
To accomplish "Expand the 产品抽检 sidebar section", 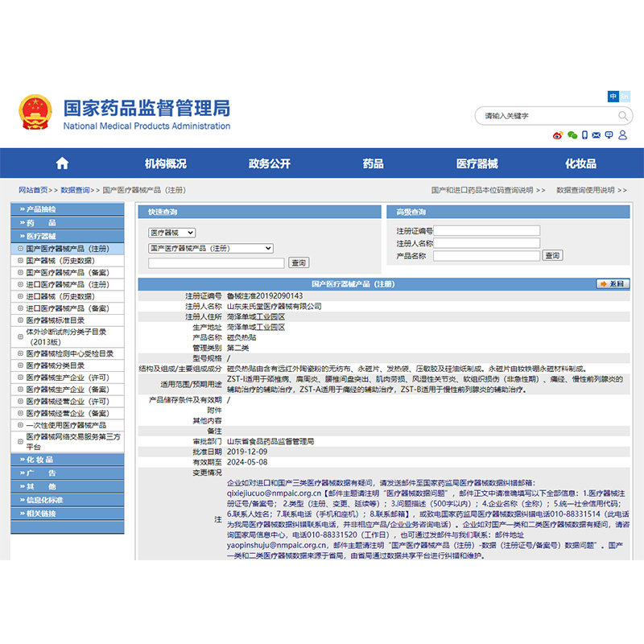I will pyautogui.click(x=68, y=209).
